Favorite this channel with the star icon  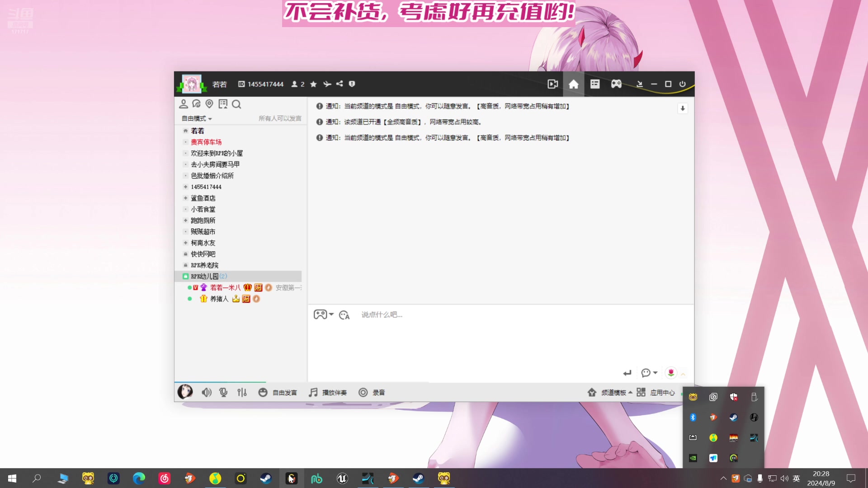click(x=313, y=84)
